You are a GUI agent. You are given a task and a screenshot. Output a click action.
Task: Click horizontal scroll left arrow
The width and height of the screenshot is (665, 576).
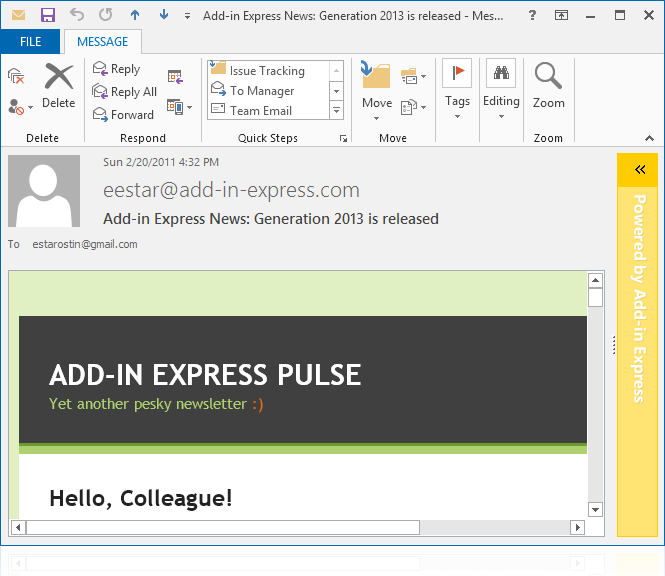click(18, 528)
